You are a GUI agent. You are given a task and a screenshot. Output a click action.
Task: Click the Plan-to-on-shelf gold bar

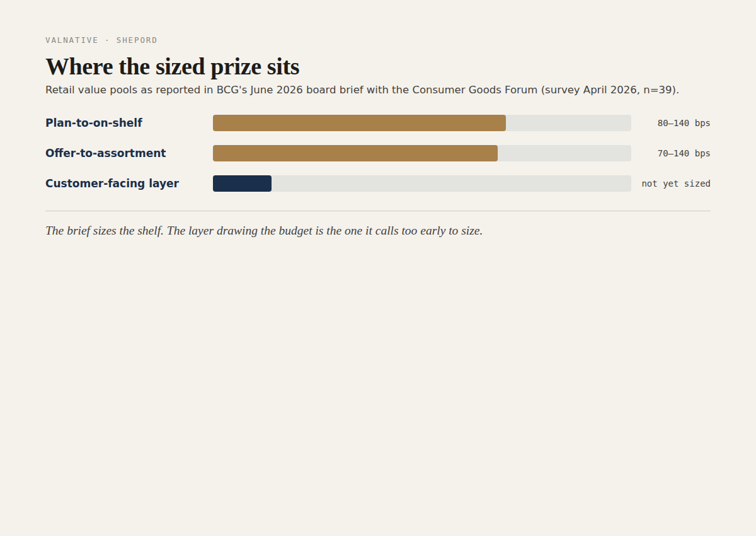(359, 123)
